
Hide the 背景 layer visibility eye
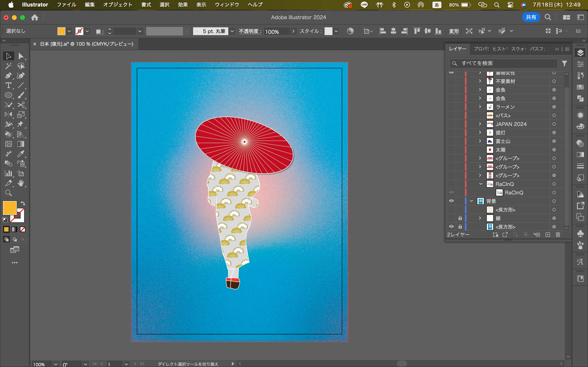[451, 201]
